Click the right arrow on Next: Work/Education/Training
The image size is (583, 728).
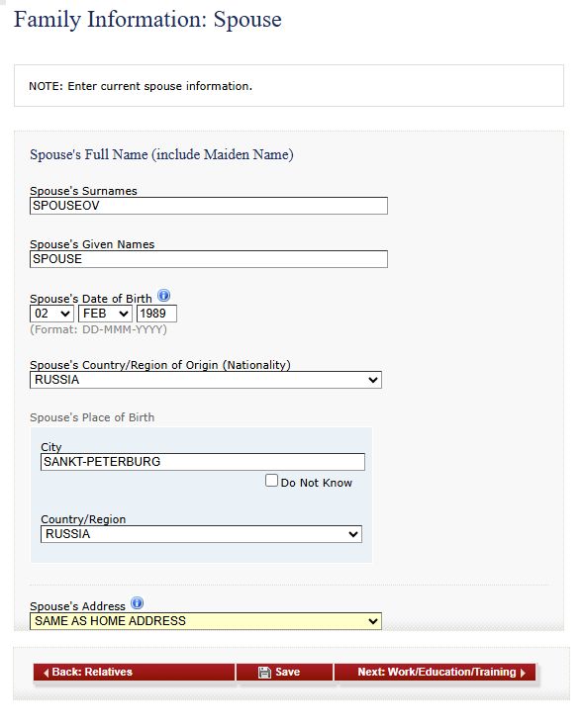coord(523,673)
